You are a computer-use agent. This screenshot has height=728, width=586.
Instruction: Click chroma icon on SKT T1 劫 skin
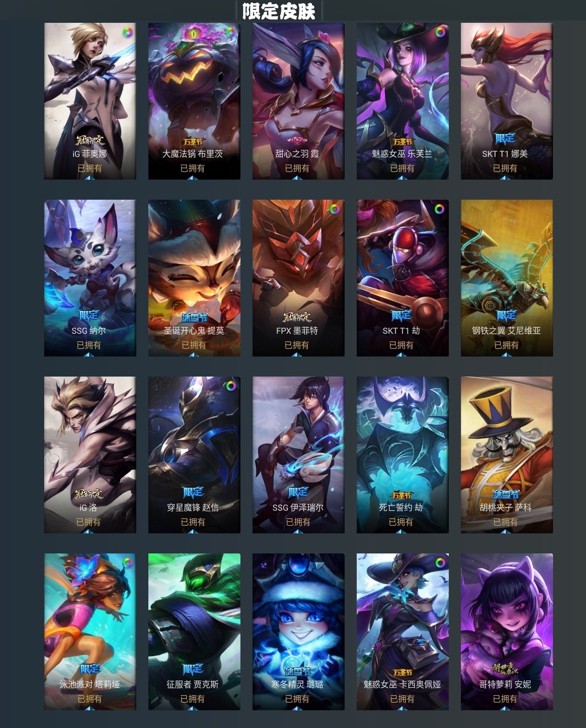[439, 209]
